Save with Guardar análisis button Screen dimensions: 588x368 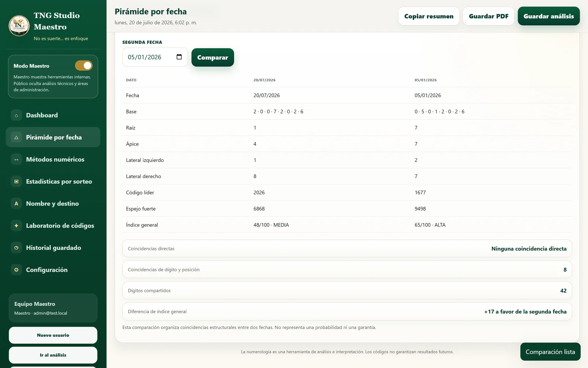click(549, 16)
